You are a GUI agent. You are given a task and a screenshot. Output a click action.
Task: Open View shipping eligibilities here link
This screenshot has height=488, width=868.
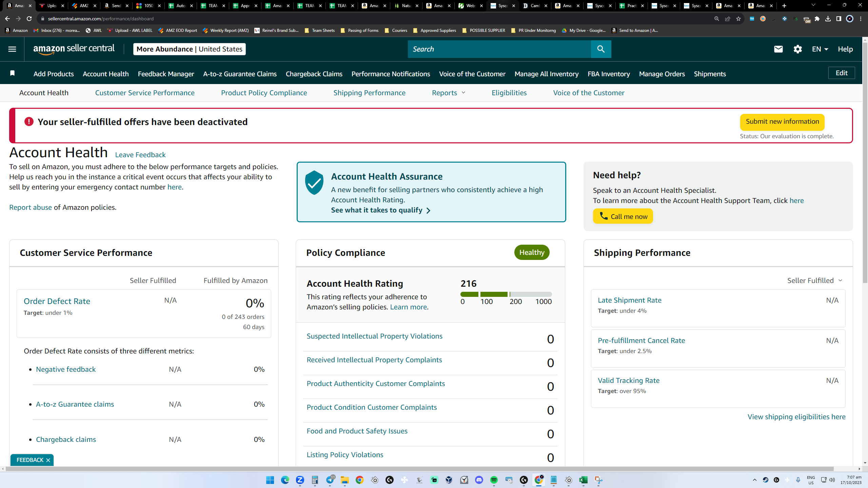coord(796,417)
